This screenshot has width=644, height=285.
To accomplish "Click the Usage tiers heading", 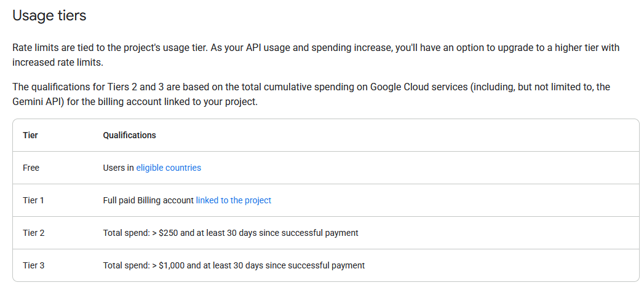I will (x=49, y=15).
